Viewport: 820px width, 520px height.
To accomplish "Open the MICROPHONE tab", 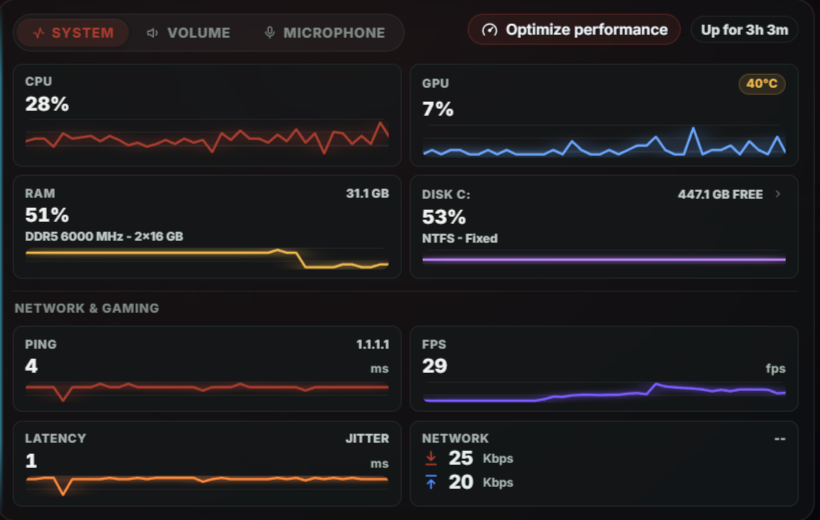I will (x=325, y=33).
